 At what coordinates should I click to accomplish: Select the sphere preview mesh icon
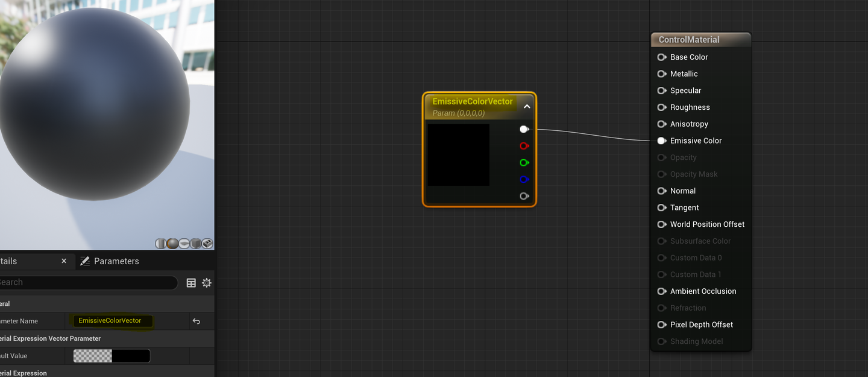point(172,244)
